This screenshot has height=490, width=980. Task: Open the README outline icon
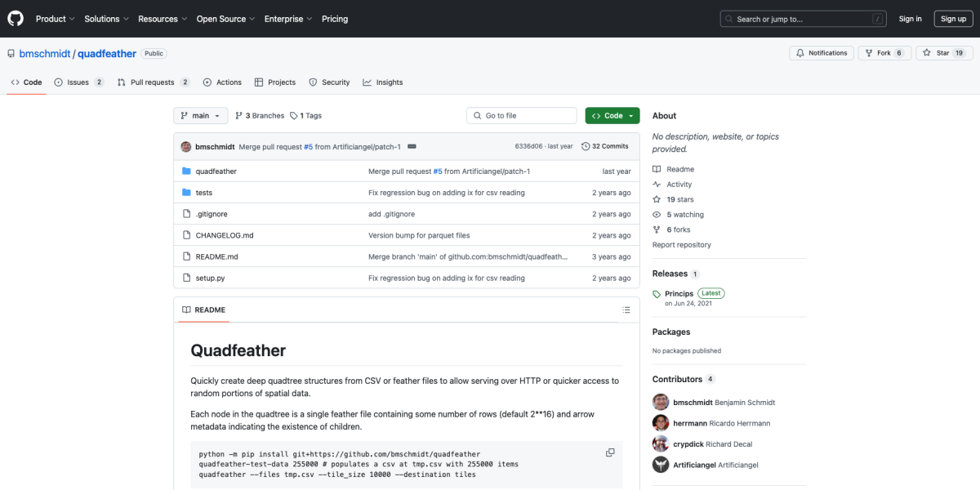coord(626,310)
